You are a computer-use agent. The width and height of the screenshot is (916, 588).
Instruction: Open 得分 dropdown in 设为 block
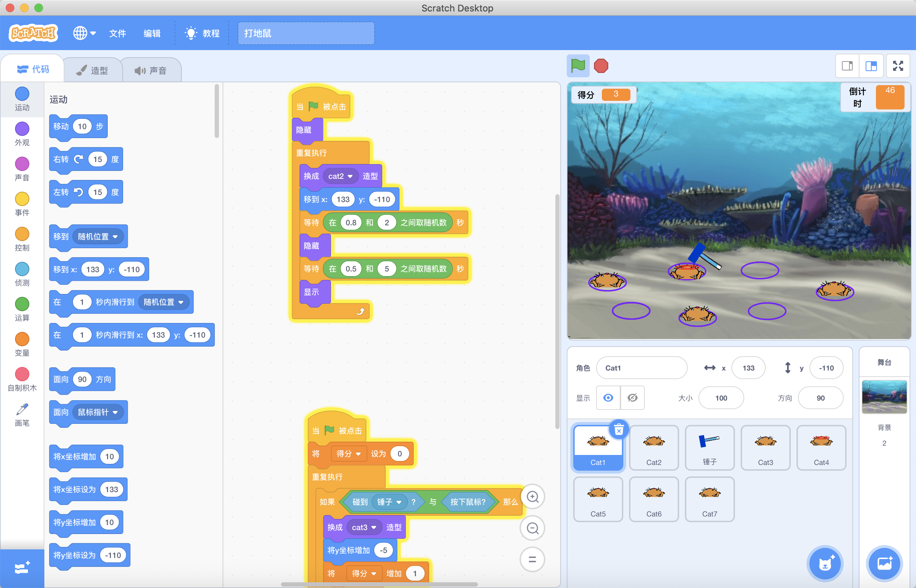pos(348,454)
